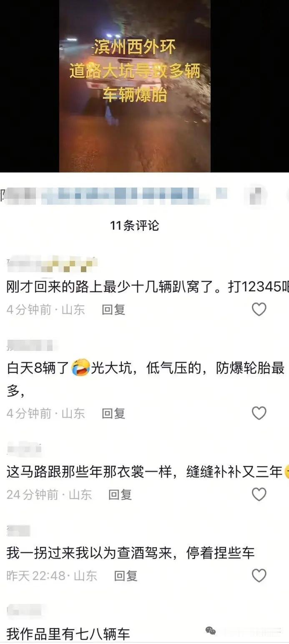Tap heart on 缝缝补补又三年 comment
The image size is (289, 644).
(x=259, y=494)
